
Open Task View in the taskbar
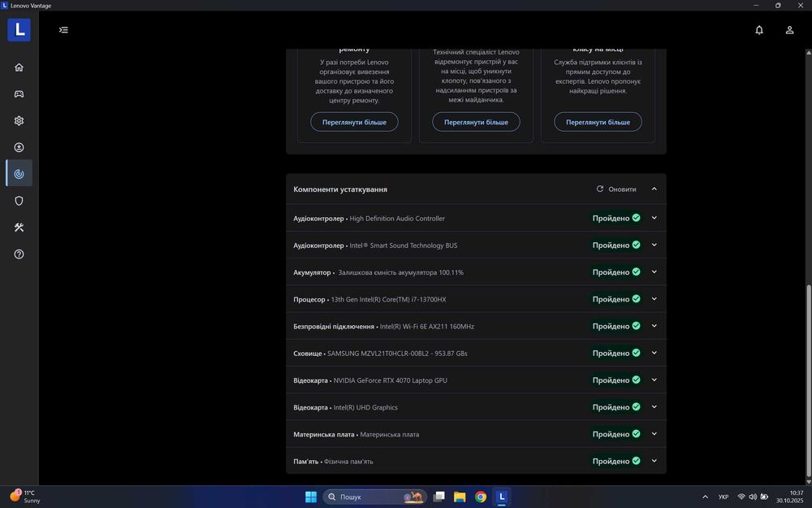[x=438, y=497]
